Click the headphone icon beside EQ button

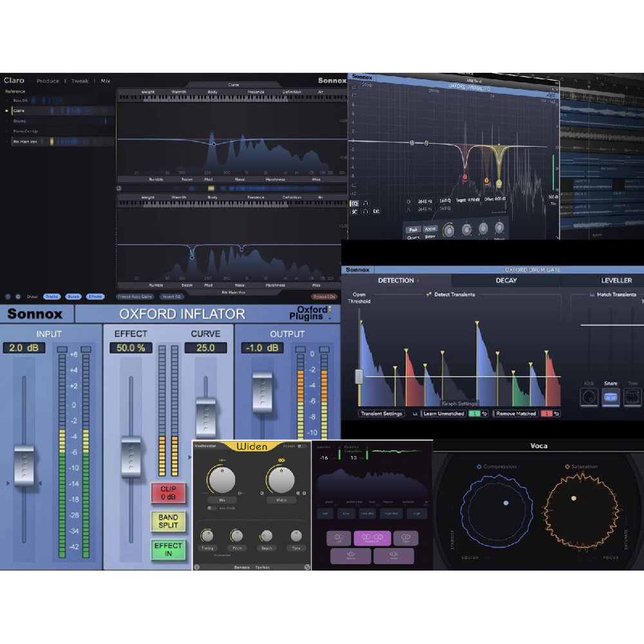tap(366, 204)
